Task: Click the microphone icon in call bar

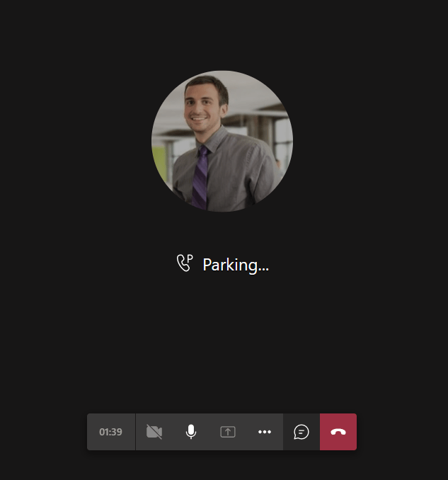Action: click(x=191, y=432)
